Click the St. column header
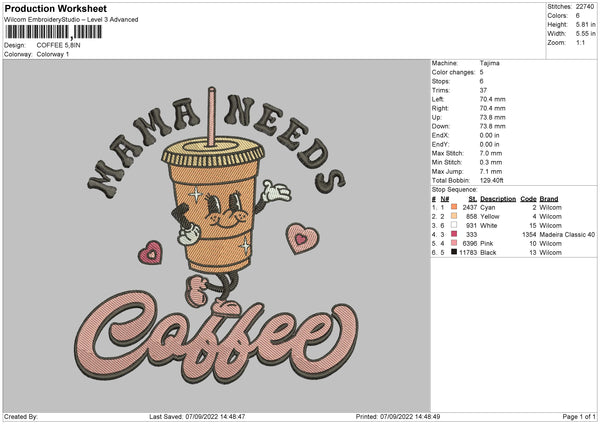Screen dimensions: 600x424 coord(472,198)
